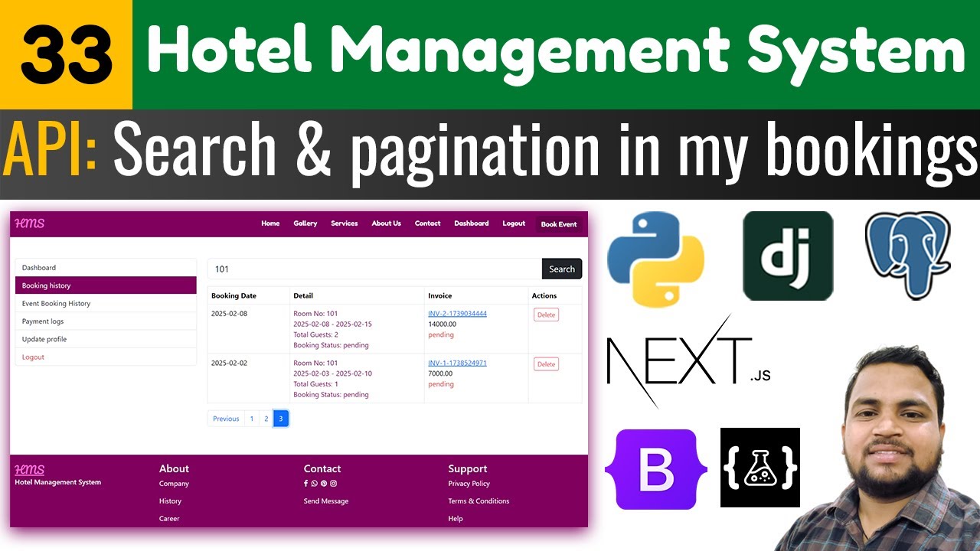980x551 pixels.
Task: Click the Total Guests: 2 text
Action: tap(315, 335)
